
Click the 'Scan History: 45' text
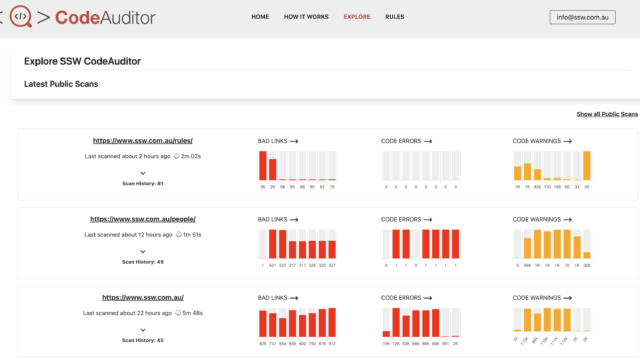(x=143, y=340)
